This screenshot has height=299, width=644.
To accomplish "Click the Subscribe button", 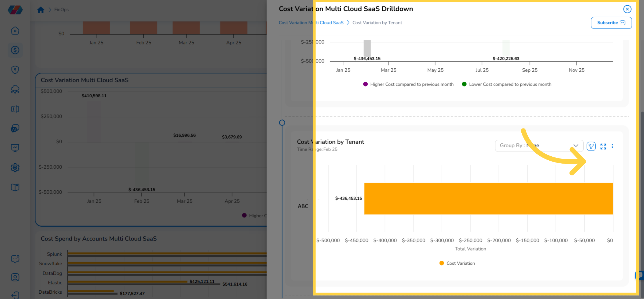I will [x=611, y=23].
